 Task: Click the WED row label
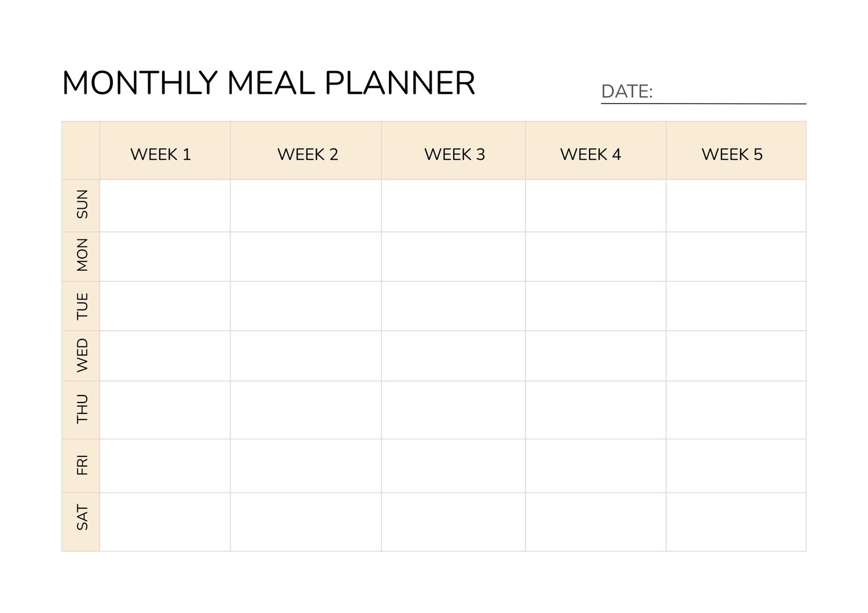82,356
